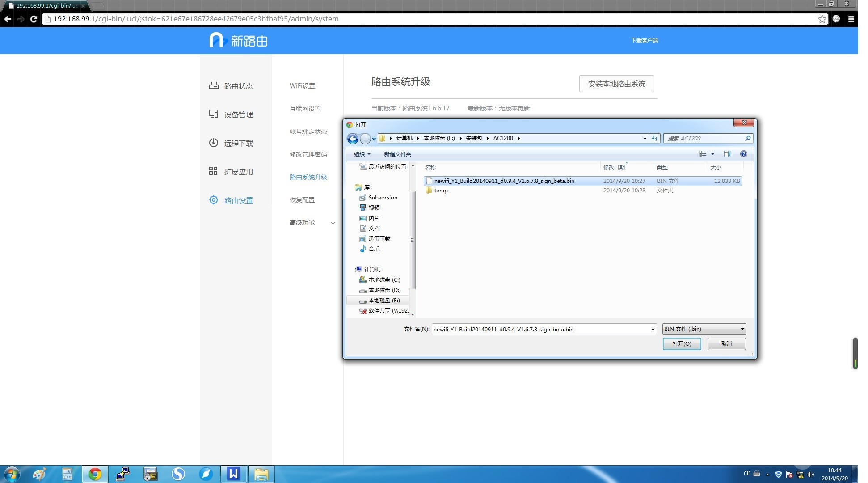Viewport: 868px width, 483px height.
Task: Toggle the preview pane icon
Action: [728, 154]
